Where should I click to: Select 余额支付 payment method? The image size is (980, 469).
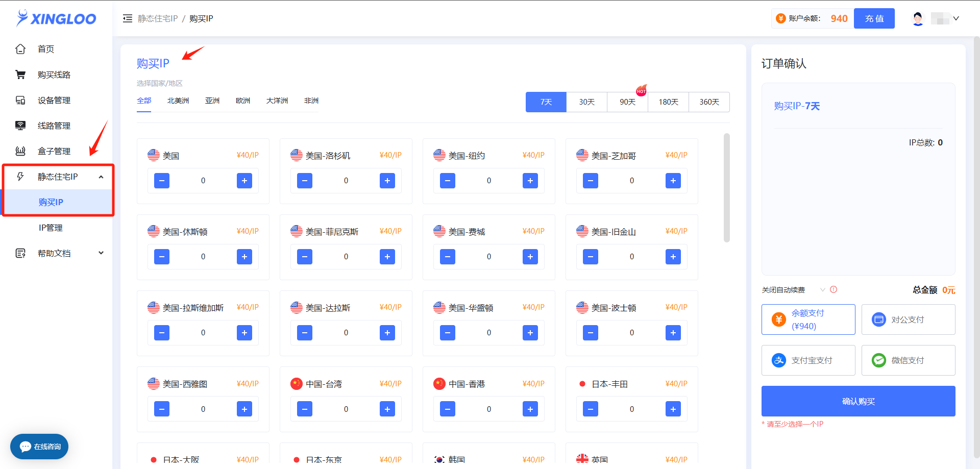point(808,319)
